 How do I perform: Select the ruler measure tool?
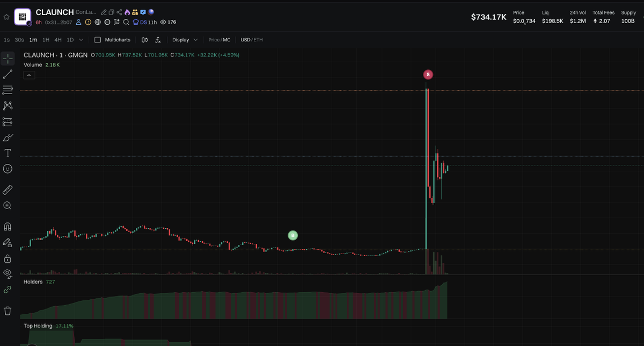tap(8, 190)
